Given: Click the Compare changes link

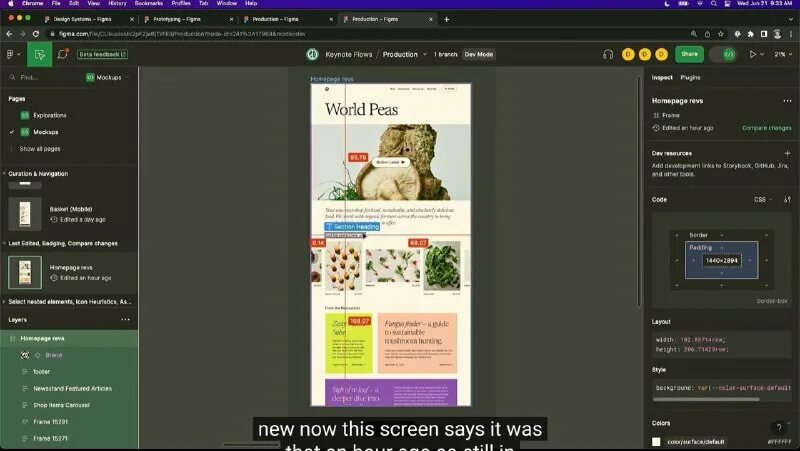Looking at the screenshot, I should pyautogui.click(x=766, y=128).
